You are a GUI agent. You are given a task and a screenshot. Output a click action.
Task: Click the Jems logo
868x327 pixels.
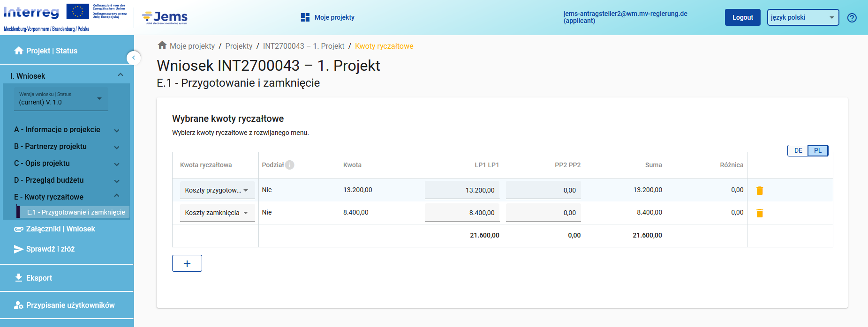[165, 17]
